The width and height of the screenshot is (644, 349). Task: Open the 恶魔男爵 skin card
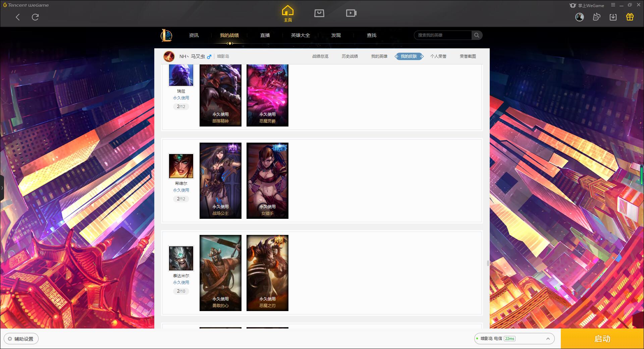267,95
